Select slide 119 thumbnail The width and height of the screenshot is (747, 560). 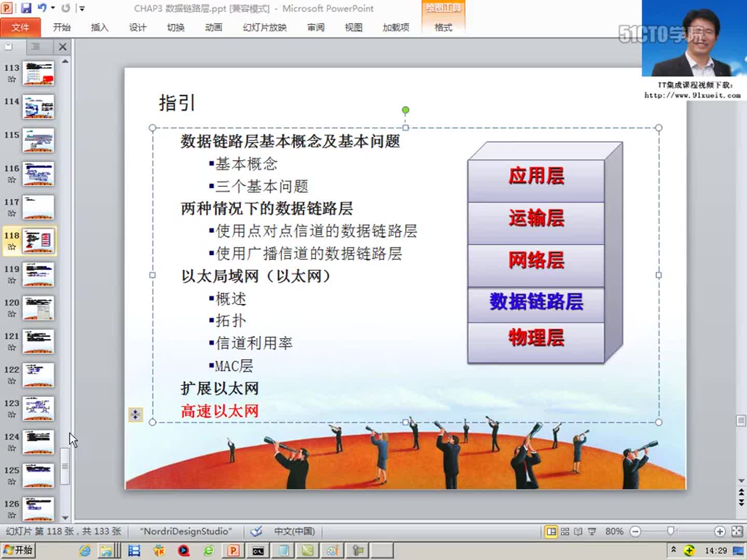[38, 274]
